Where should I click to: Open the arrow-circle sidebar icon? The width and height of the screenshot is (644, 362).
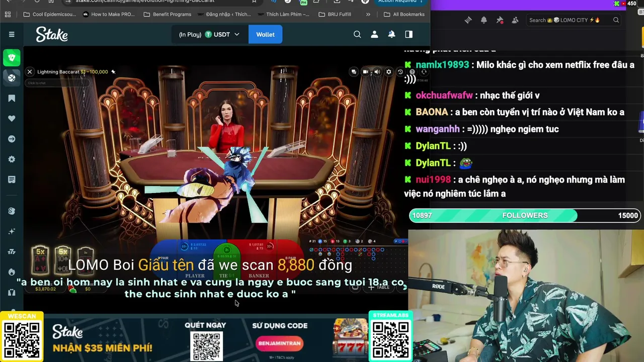click(x=12, y=139)
